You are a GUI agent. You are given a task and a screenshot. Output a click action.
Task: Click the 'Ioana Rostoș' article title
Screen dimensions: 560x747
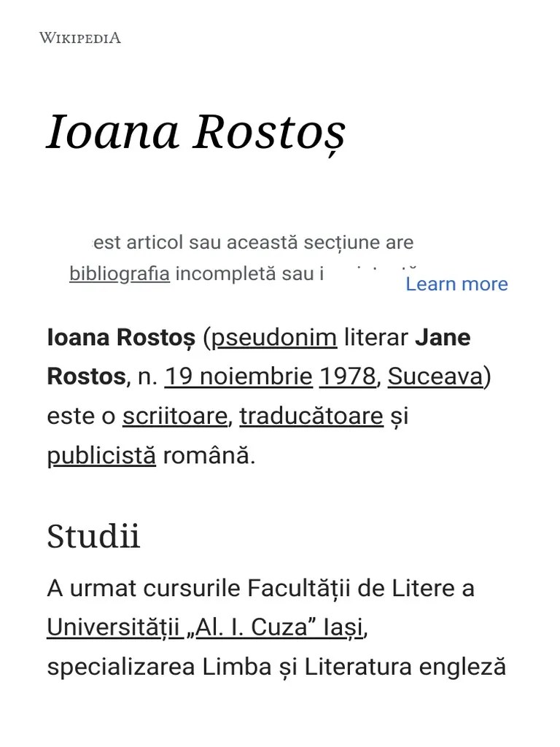tap(195, 133)
